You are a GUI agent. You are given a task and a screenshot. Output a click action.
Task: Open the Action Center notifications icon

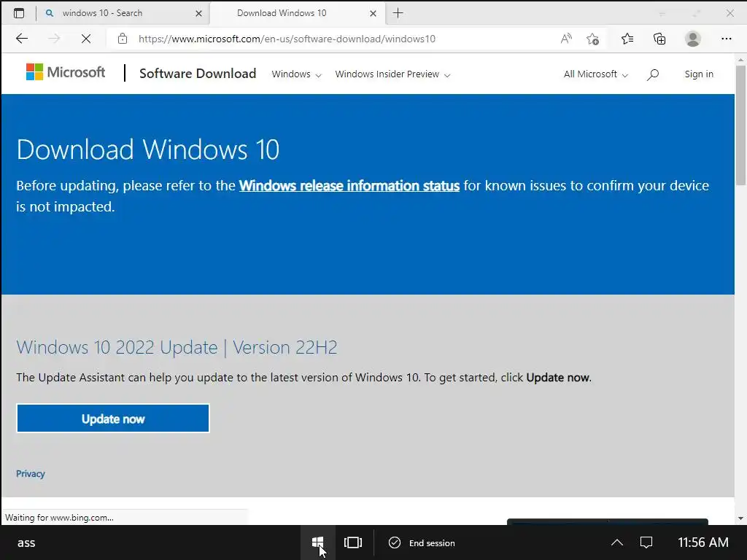(646, 542)
